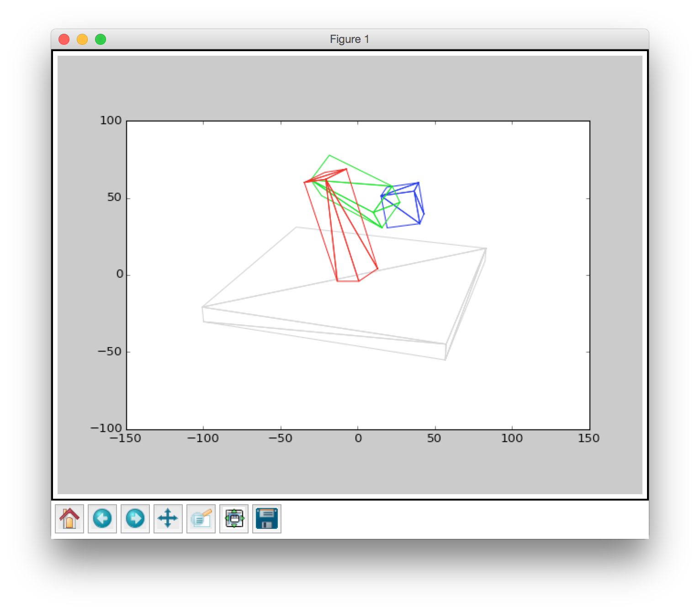The image size is (700, 612).
Task: Go forward to the next view
Action: coord(135,519)
